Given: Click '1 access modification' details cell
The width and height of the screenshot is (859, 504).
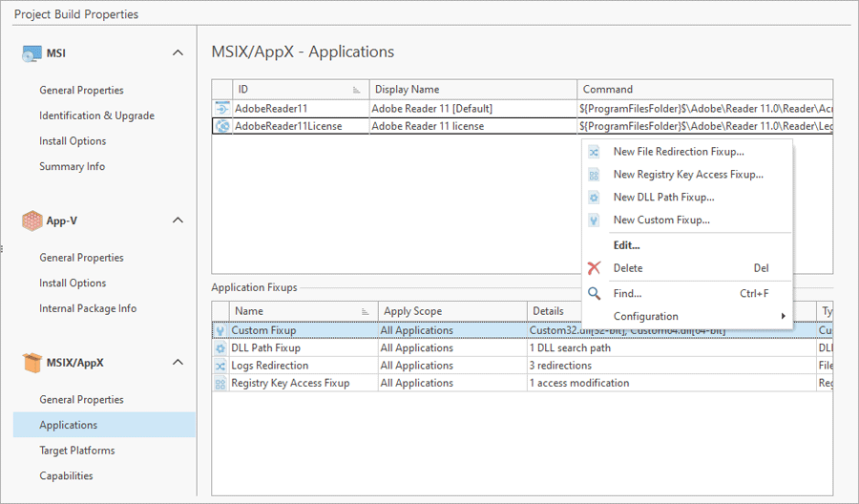Looking at the screenshot, I should pyautogui.click(x=672, y=383).
